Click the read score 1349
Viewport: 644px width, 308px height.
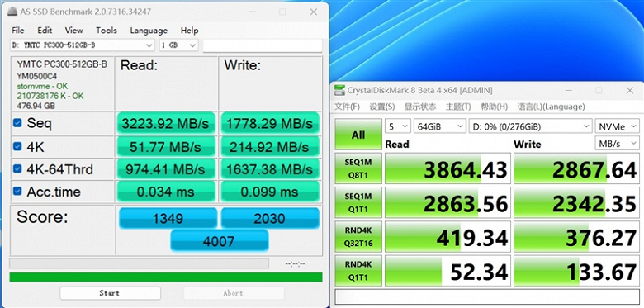(168, 218)
